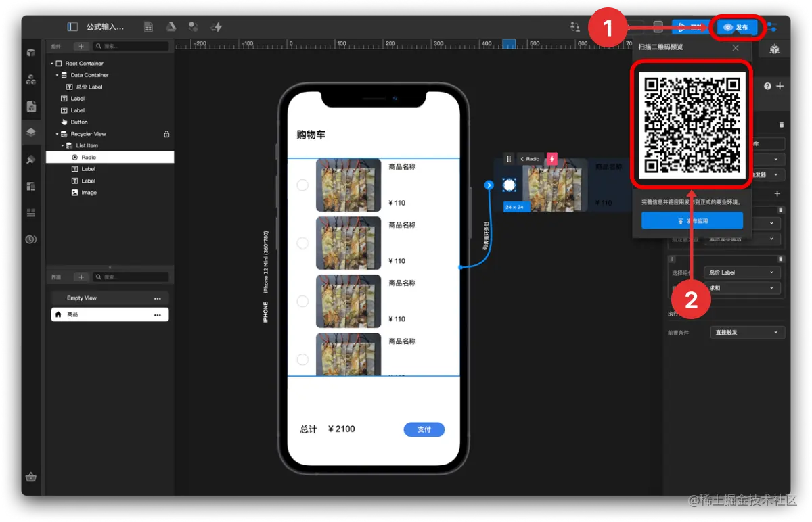Collapse the Root Container tree node

(x=51, y=64)
